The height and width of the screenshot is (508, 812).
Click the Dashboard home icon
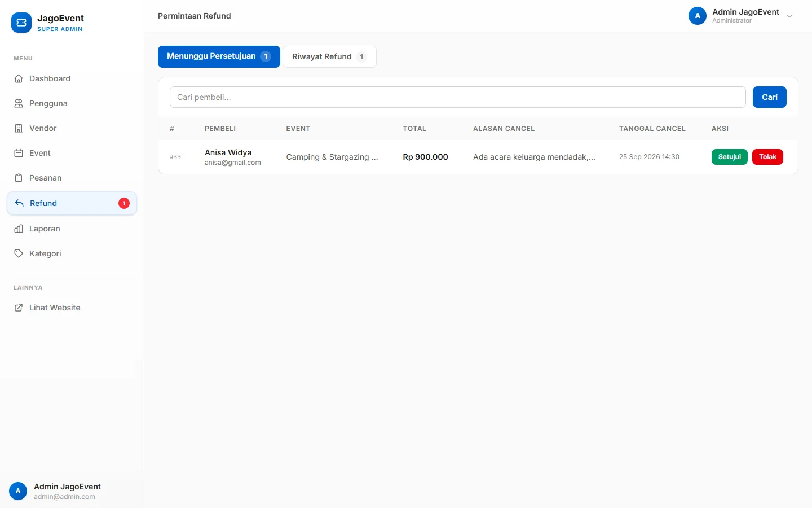19,78
